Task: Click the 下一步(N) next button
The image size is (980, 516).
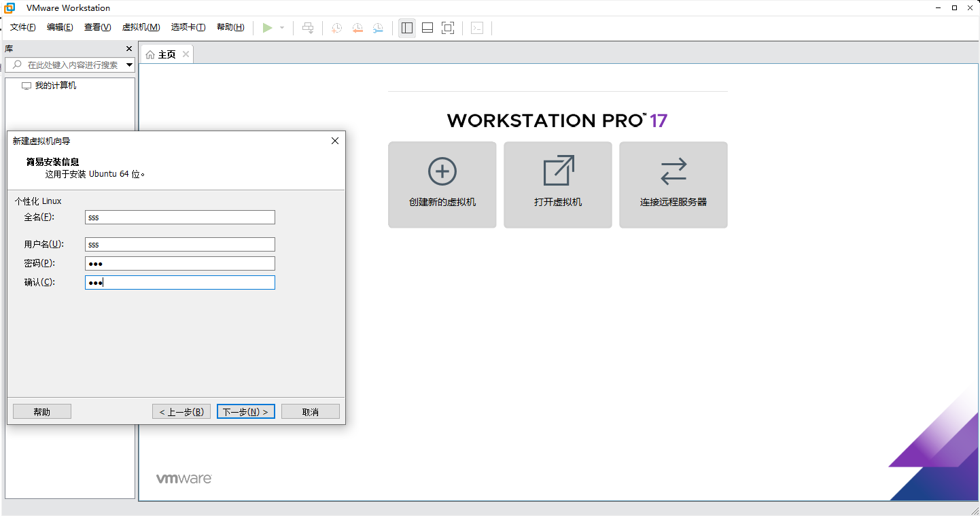Action: [246, 411]
